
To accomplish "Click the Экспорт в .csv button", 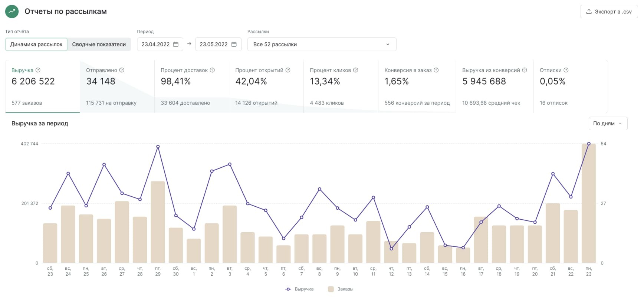I will [x=609, y=12].
